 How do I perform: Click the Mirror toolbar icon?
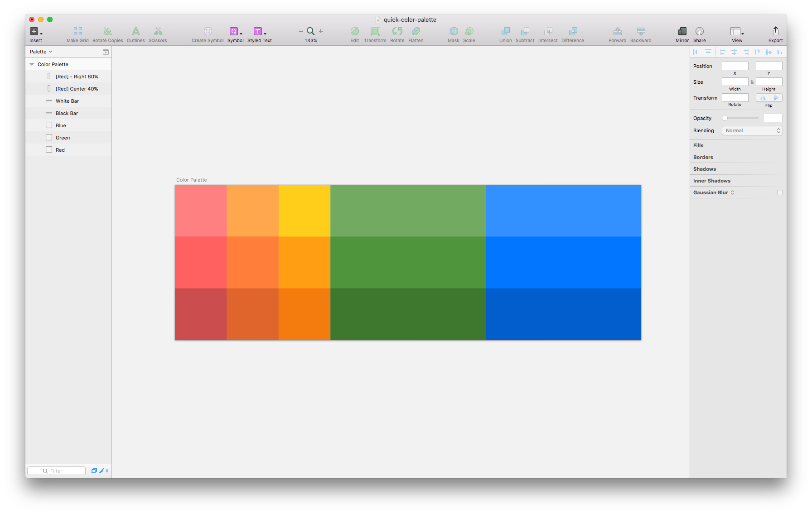682,32
